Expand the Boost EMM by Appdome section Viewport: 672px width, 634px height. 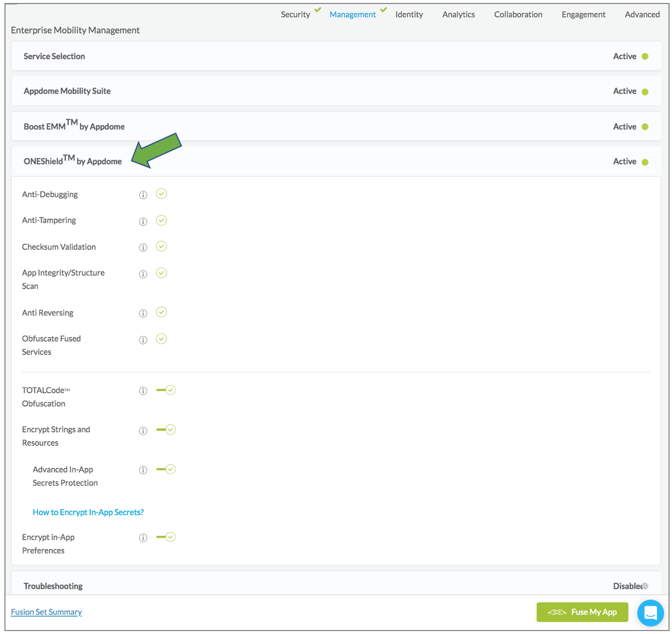coord(336,127)
